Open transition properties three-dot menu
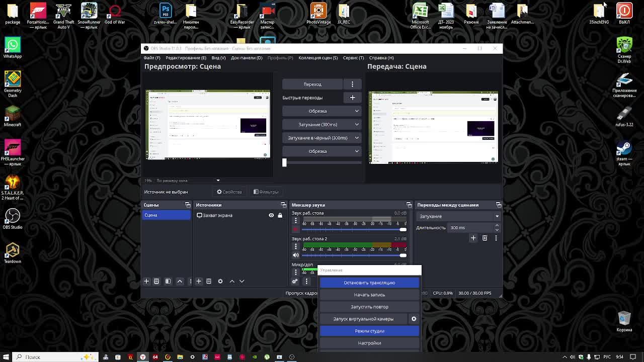644x362 pixels. tap(496, 238)
